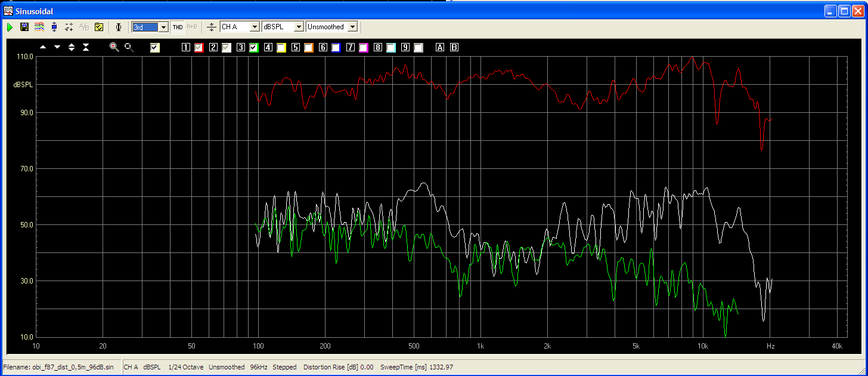Select overlay slot number 8

click(378, 47)
